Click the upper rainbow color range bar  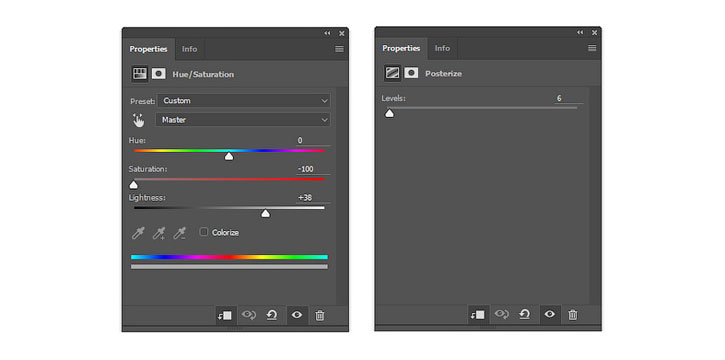[229, 257]
